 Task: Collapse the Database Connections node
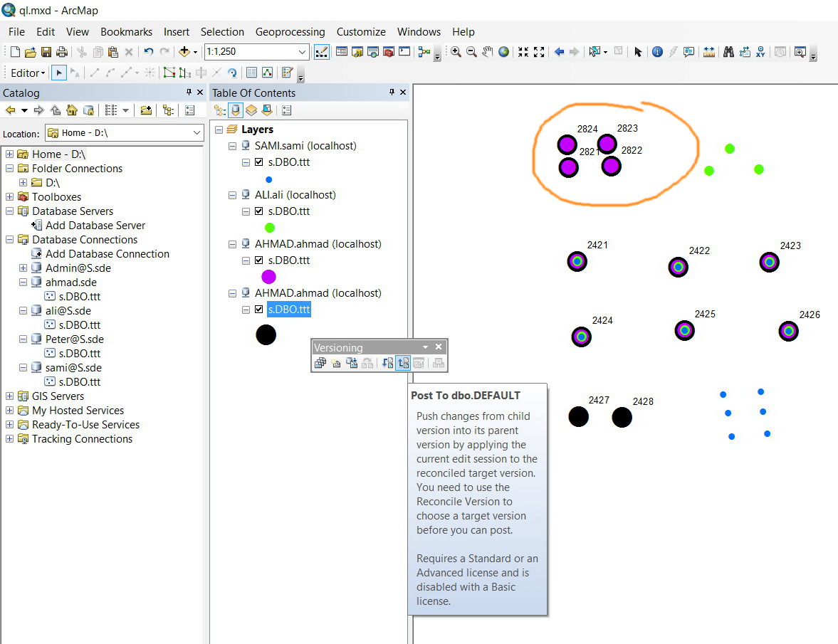coord(10,239)
